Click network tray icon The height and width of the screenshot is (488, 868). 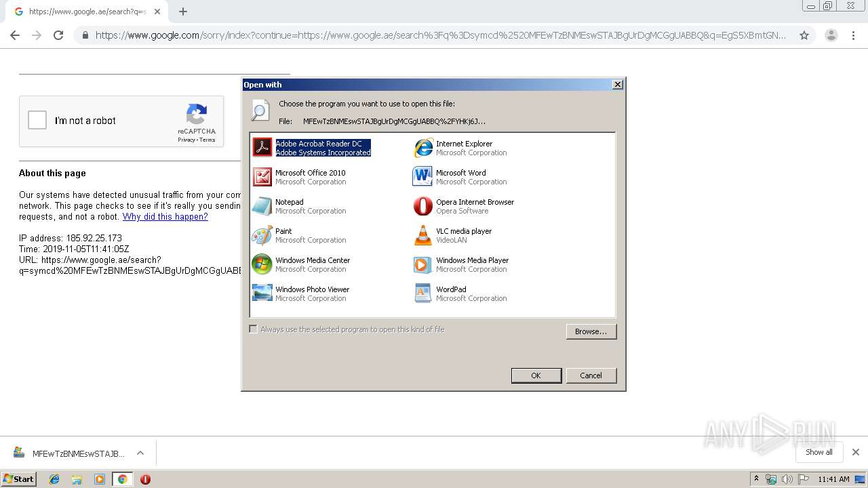[771, 479]
